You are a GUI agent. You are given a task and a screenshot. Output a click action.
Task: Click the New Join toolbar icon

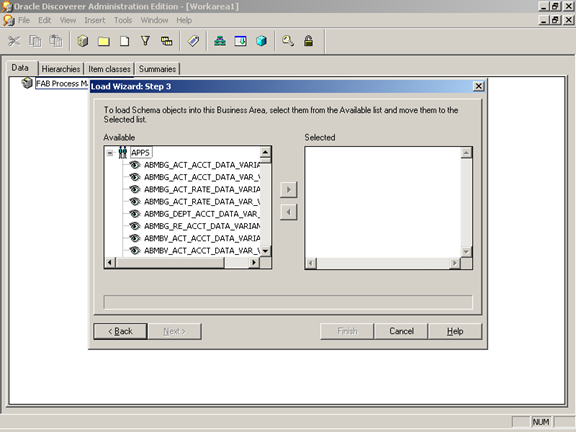pyautogui.click(x=166, y=41)
